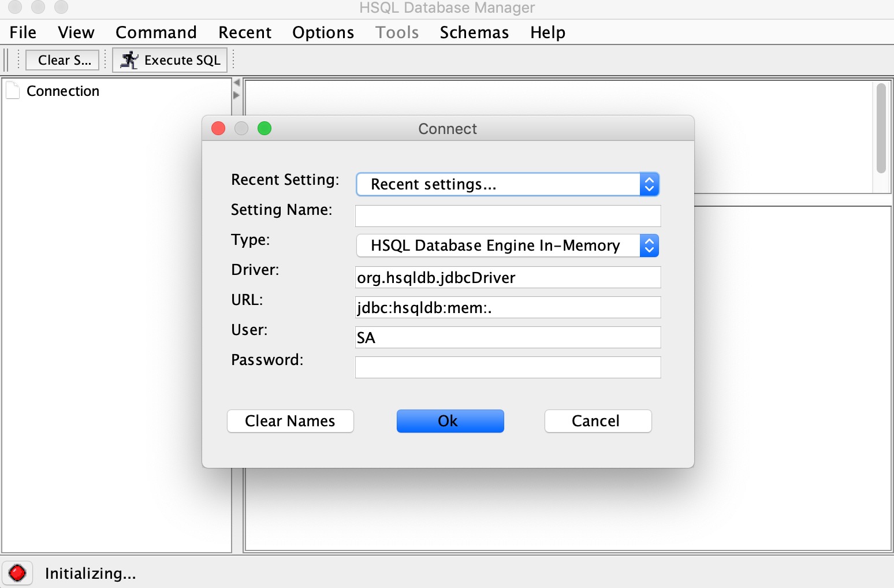Click the URL field with jdbc:hsqldb:mem:.
This screenshot has height=588, width=894.
(x=508, y=307)
